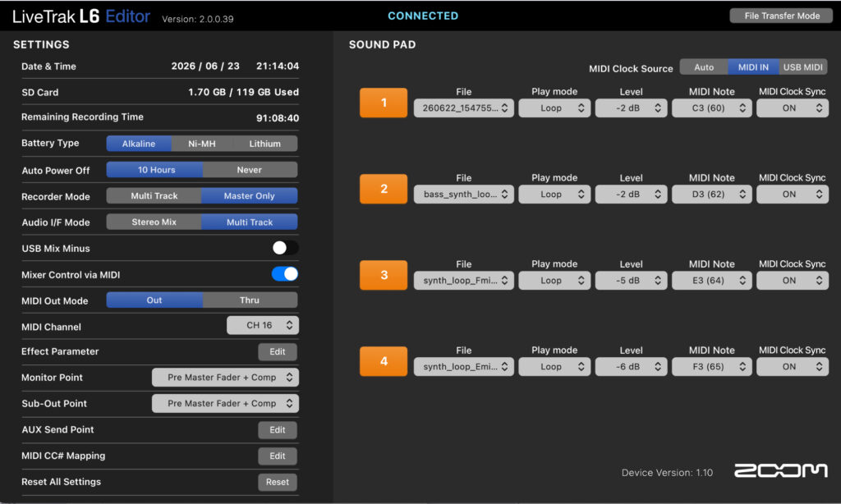This screenshot has width=841, height=504.
Task: Change pad 3 Play mode dropdown
Action: click(554, 281)
